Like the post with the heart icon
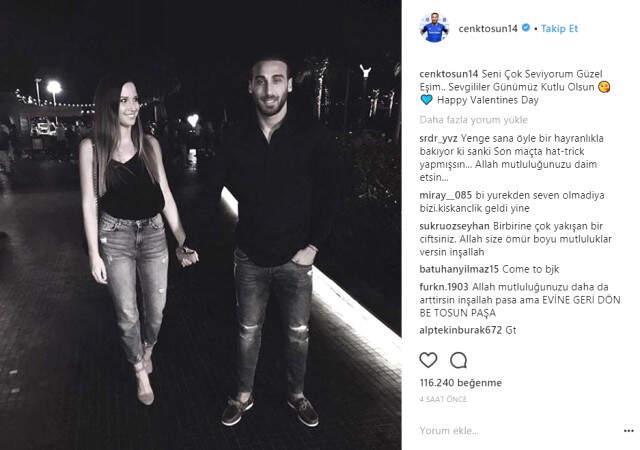Image resolution: width=640 pixels, height=450 pixels. coord(428,360)
